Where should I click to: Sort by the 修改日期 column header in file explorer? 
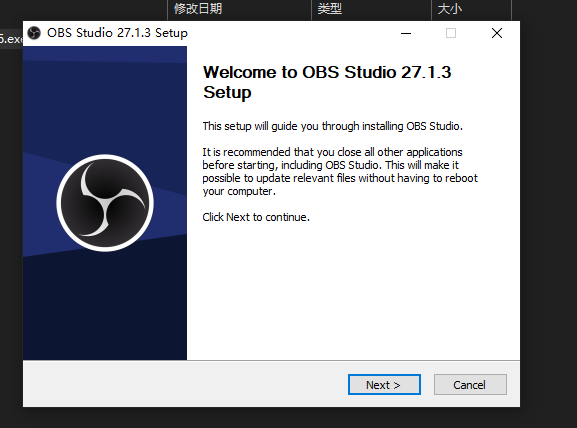(239, 9)
